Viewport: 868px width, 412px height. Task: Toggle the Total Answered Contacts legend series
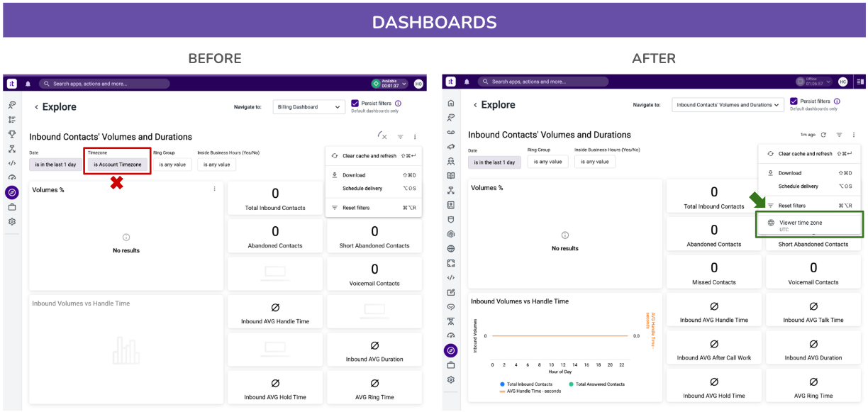tap(596, 384)
